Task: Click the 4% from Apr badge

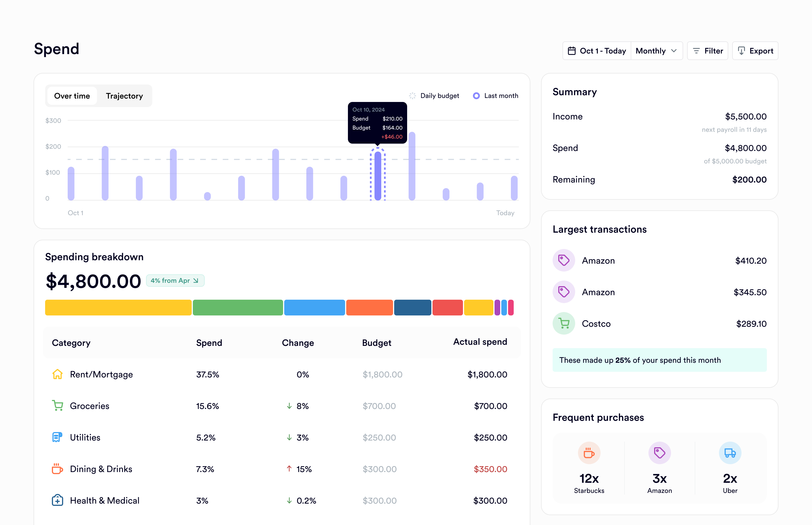Action: point(175,281)
